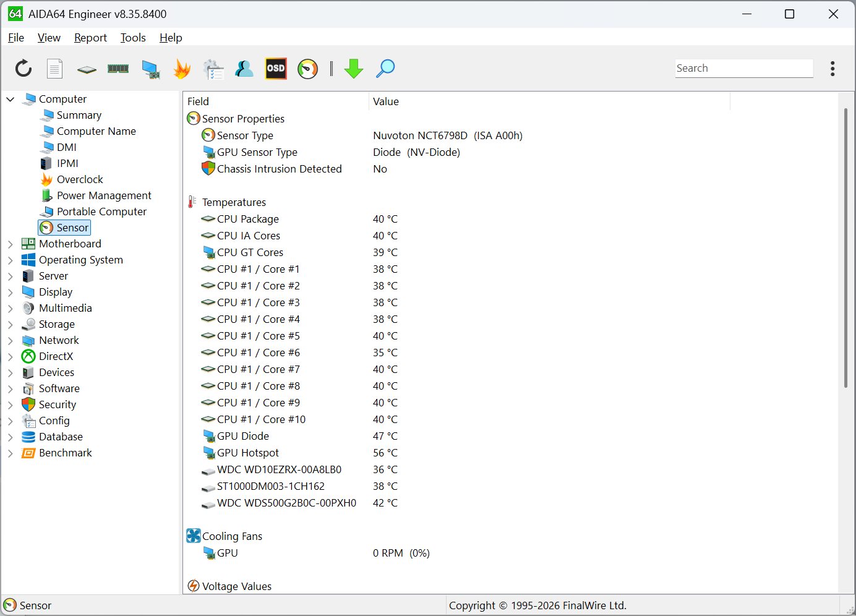This screenshot has width=856, height=616.
Task: Click the memory RAM module toolbar icon
Action: coord(118,69)
